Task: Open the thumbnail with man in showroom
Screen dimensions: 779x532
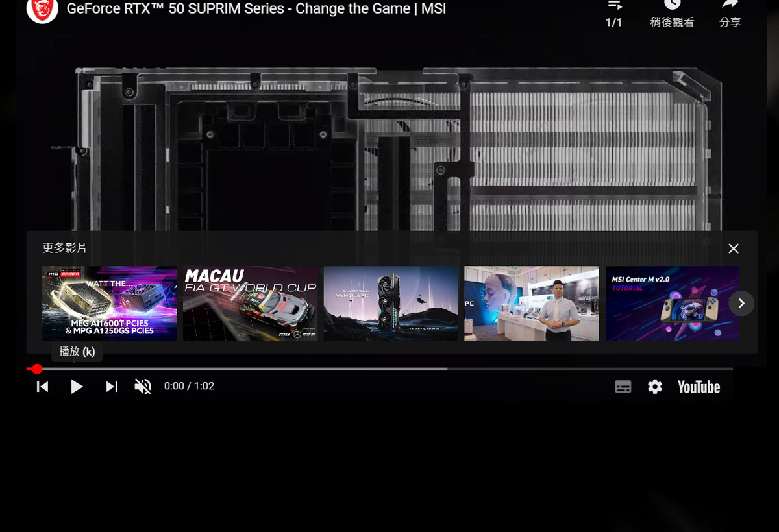Action: (532, 303)
